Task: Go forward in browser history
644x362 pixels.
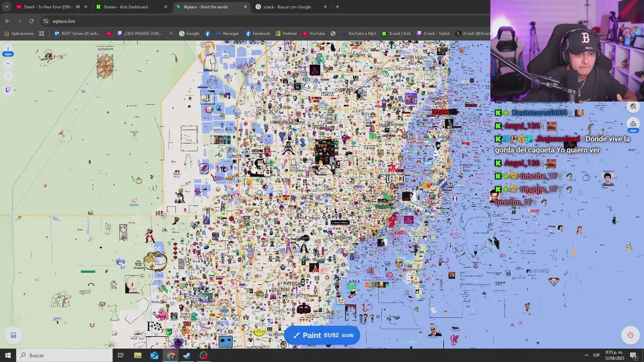Action: click(x=19, y=21)
